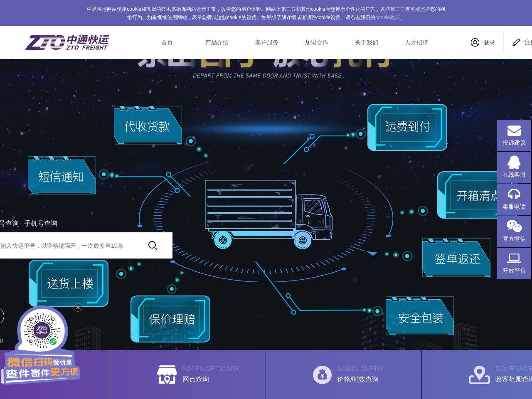
Task: Open the 首页 navigation item
Action: 167,42
